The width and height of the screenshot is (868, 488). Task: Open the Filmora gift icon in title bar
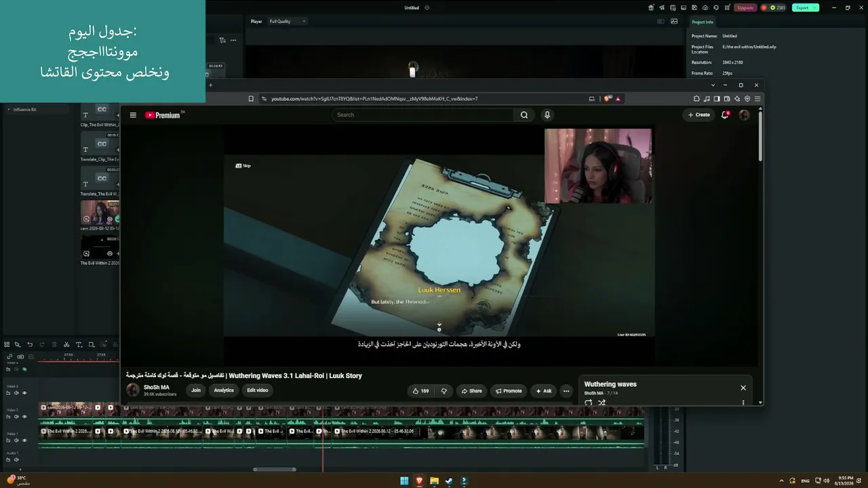[651, 8]
